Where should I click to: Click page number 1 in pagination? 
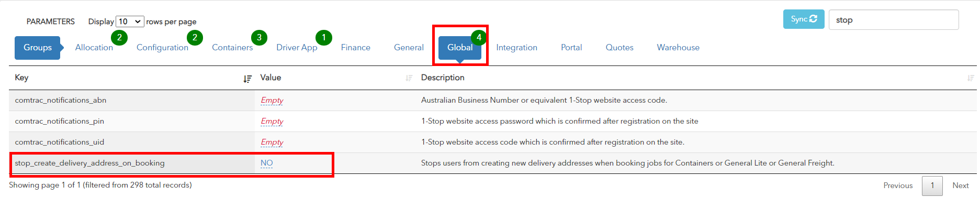pyautogui.click(x=932, y=185)
